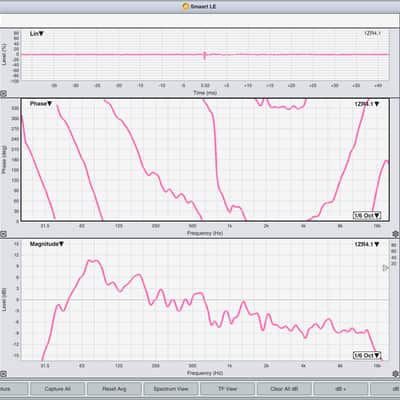Open the Lin time-scale dropdown
This screenshot has width=400, height=400.
[x=37, y=34]
